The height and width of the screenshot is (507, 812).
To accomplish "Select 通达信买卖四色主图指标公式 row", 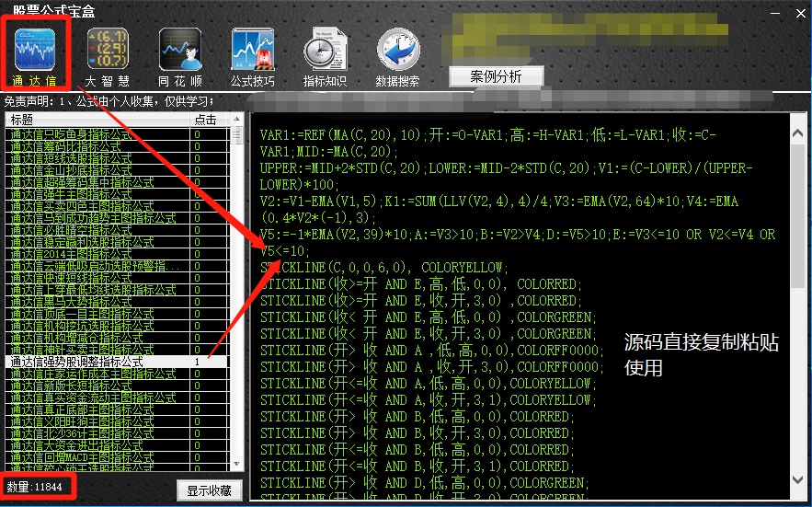I will tap(118, 206).
